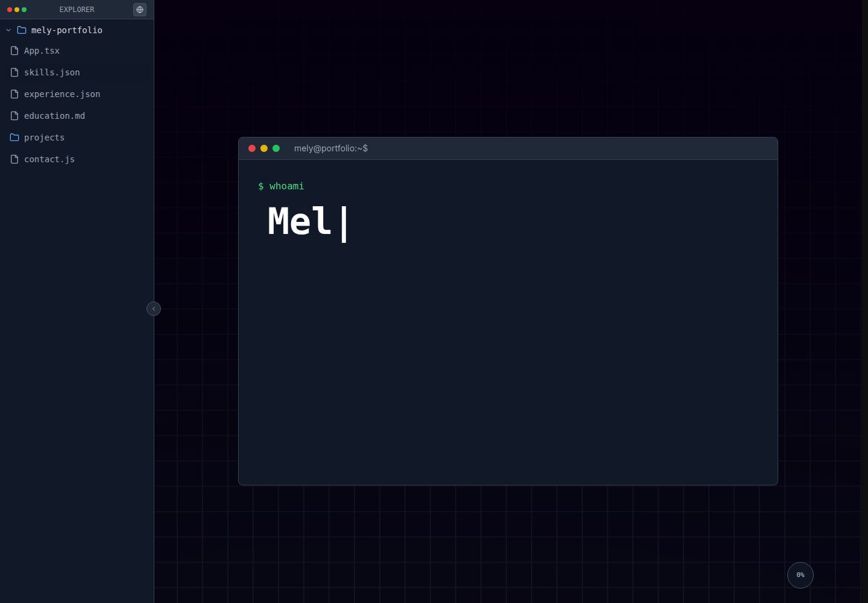Viewport: 868px width, 603px height.
Task: Click the typed Mel heading text
Action: point(300,221)
